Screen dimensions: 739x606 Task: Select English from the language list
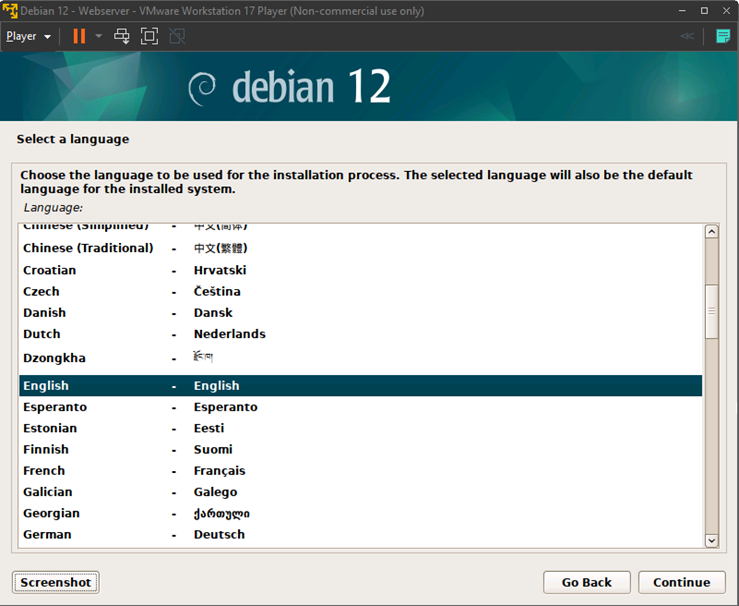(360, 386)
